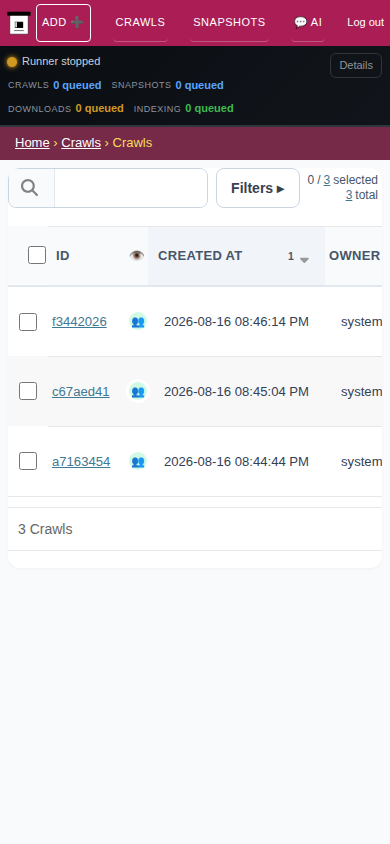Screen dimensions: 390x844
Task: Click the eye icon column header
Action: pos(137,256)
